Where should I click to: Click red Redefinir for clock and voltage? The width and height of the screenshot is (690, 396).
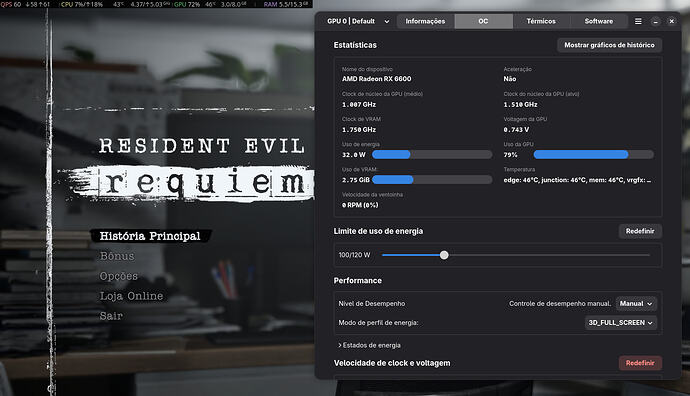(x=640, y=363)
